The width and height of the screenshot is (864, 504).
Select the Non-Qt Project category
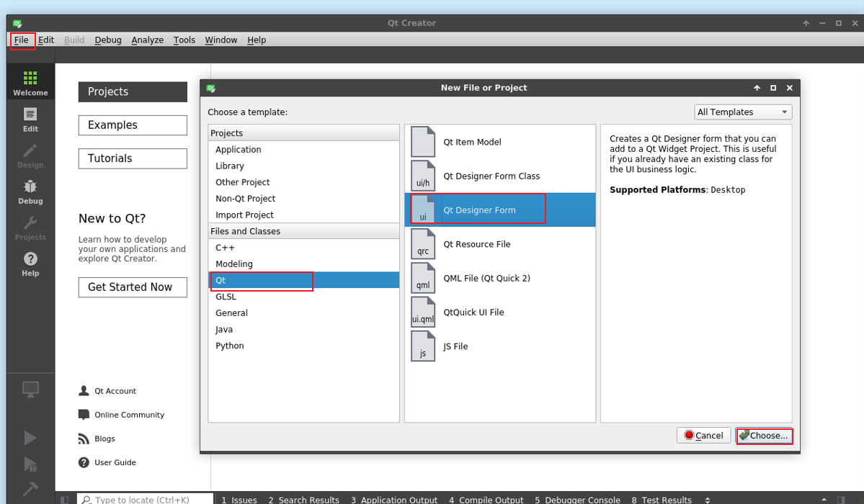[x=303, y=199]
